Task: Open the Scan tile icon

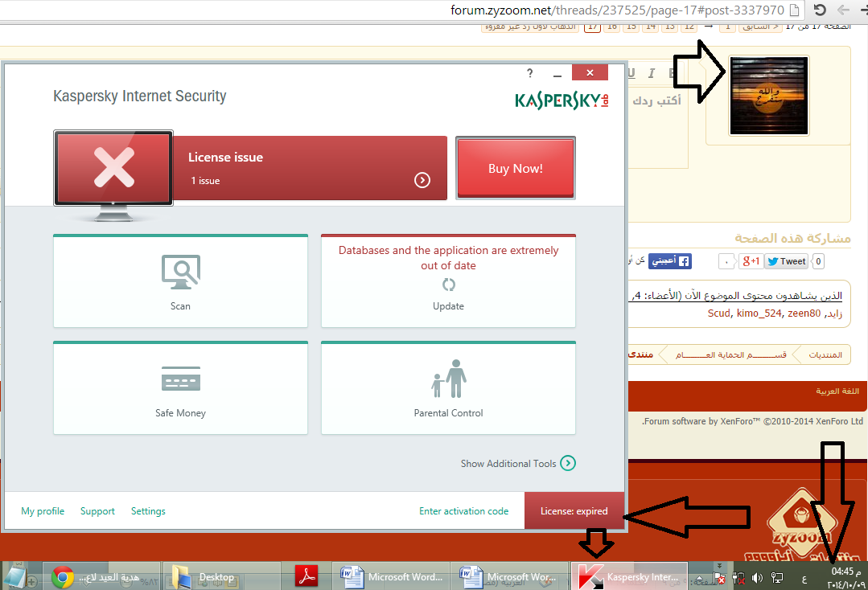Action: pos(180,272)
